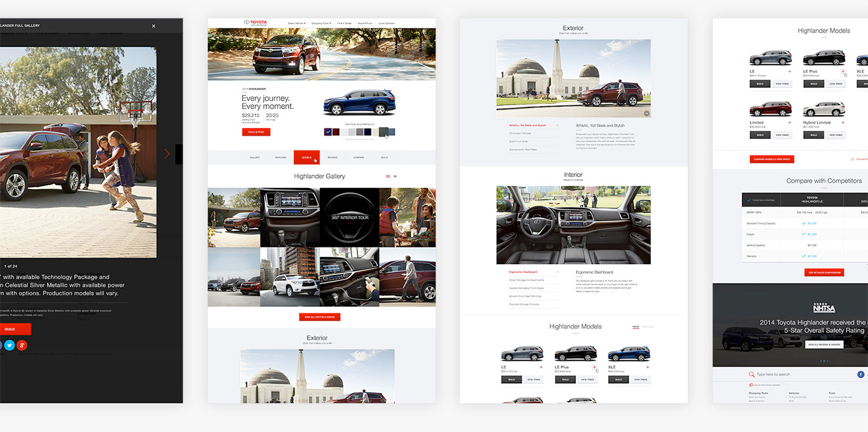Click See Detailed Comparisons button
This screenshot has width=868, height=432.
coord(824,272)
